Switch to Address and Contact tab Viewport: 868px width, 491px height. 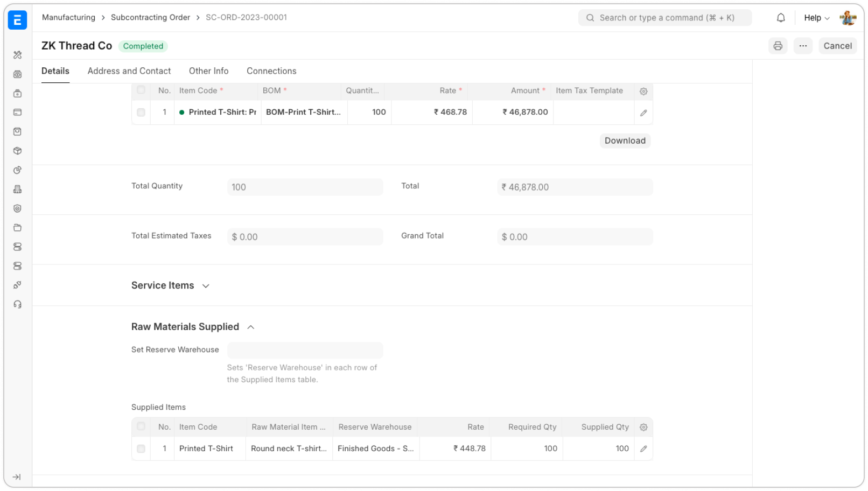tap(129, 71)
